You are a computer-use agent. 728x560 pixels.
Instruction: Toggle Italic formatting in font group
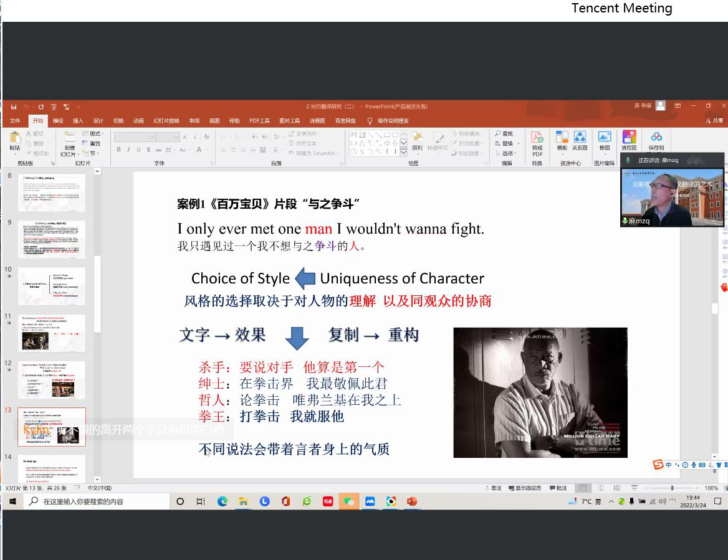(128, 149)
